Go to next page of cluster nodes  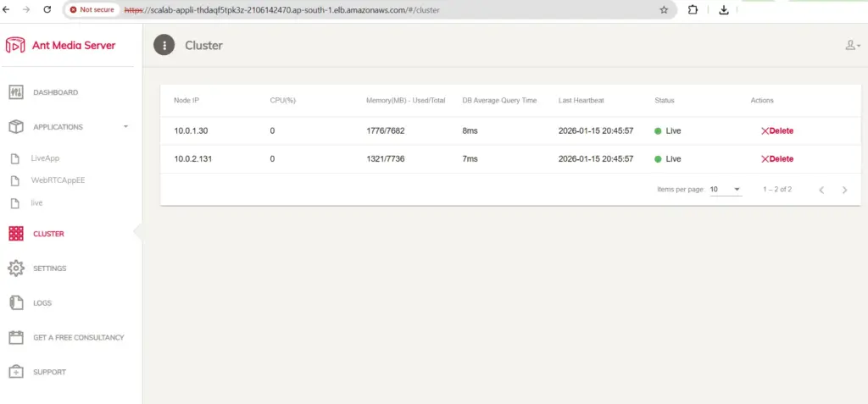[844, 190]
